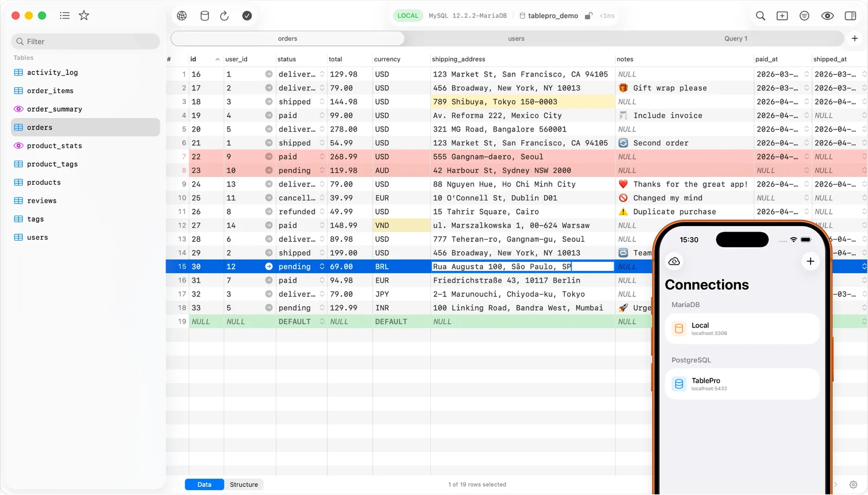Click the foreign key arrow for user_id 10 in row 23
The width and height of the screenshot is (868, 495).
[269, 170]
